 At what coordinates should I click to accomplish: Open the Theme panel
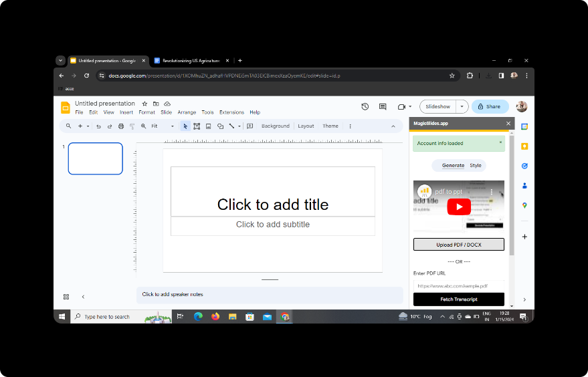[330, 126]
